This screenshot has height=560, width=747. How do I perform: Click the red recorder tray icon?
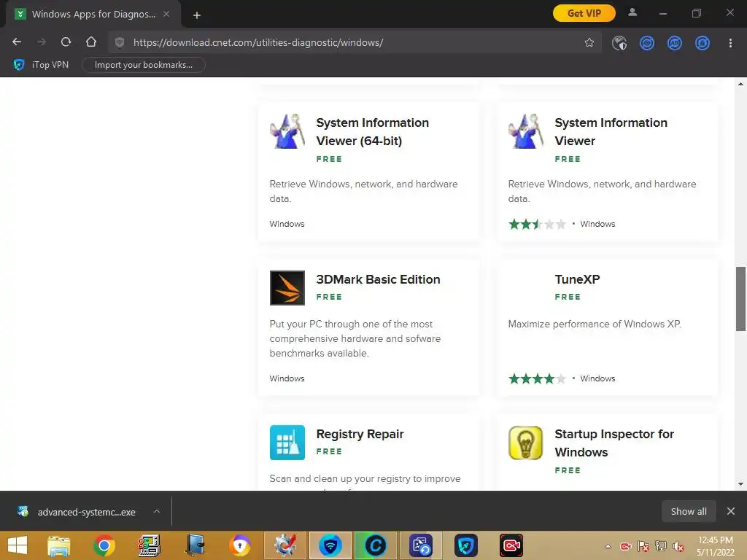pos(625,546)
